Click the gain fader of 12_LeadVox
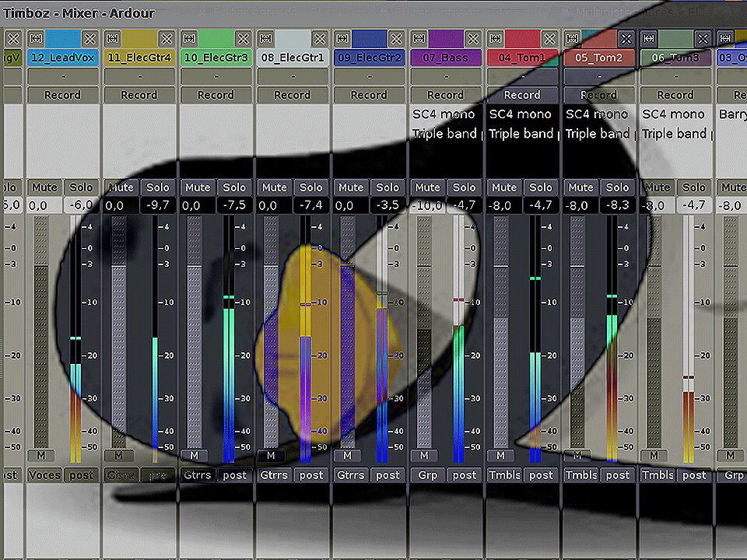Viewport: 747px width, 560px height. (41, 332)
